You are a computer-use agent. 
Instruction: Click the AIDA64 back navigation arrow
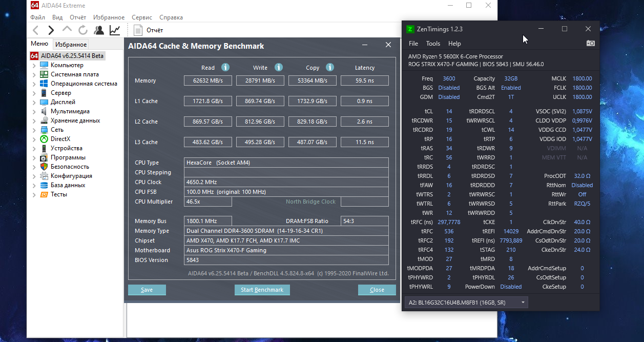(x=36, y=30)
